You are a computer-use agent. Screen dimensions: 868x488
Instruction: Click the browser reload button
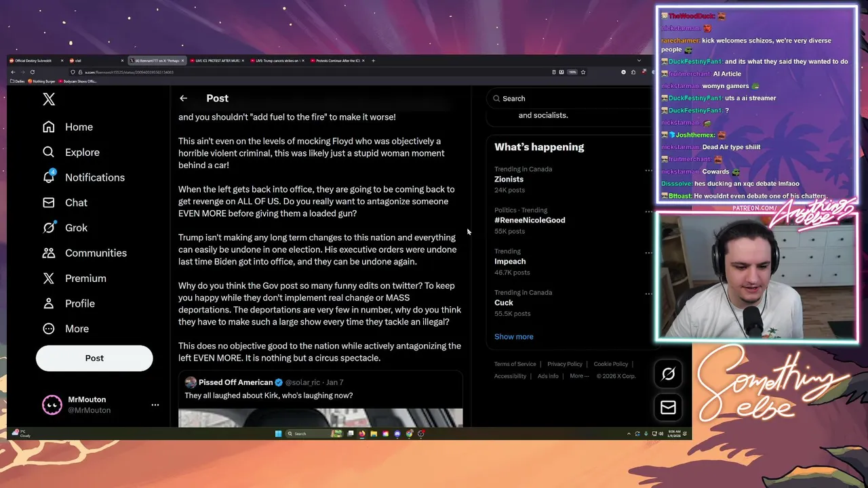[x=32, y=72]
